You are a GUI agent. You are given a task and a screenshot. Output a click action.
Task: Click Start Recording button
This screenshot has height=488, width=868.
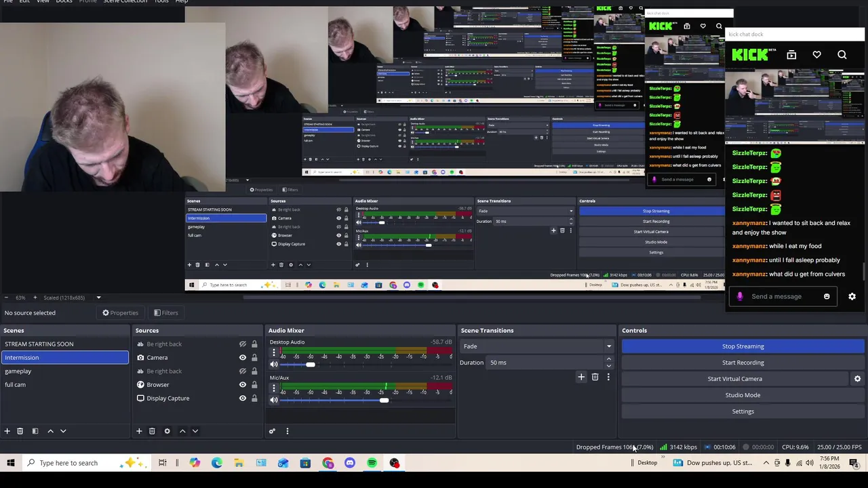(743, 363)
